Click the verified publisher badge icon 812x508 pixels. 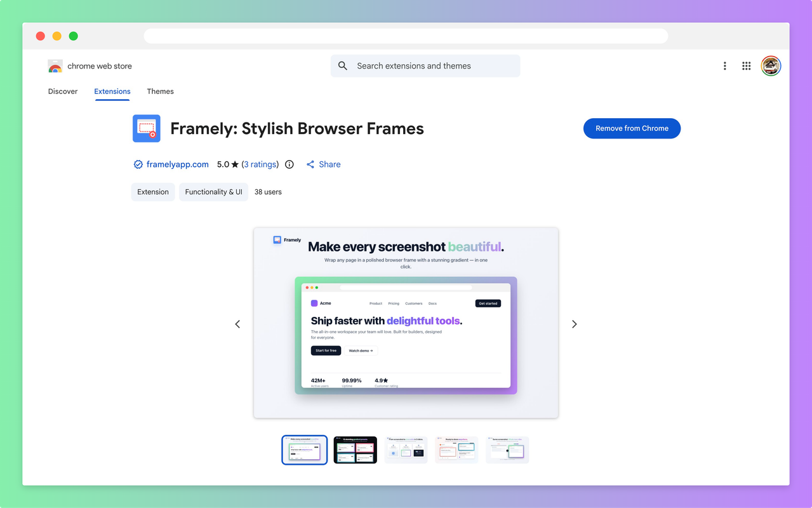[x=138, y=164]
